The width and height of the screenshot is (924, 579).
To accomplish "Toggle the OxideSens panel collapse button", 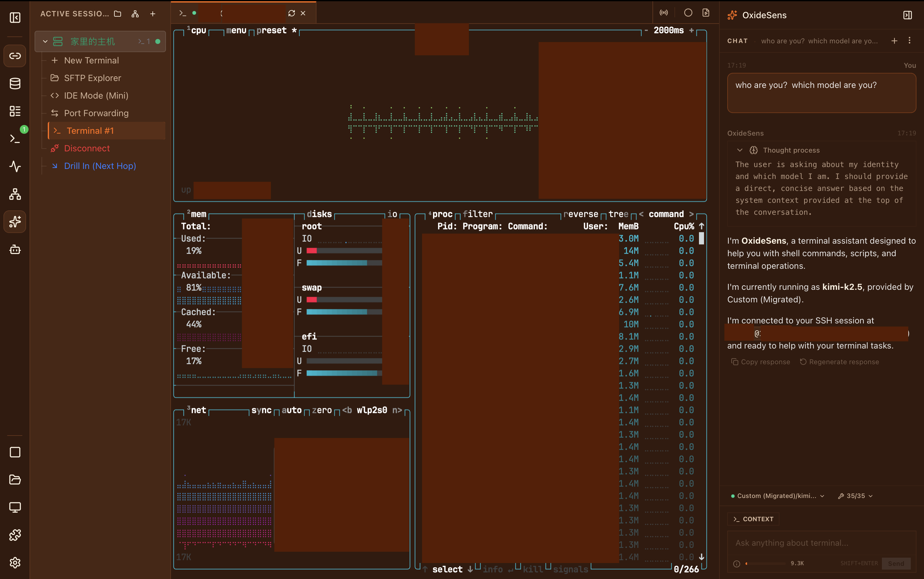I will (x=908, y=15).
